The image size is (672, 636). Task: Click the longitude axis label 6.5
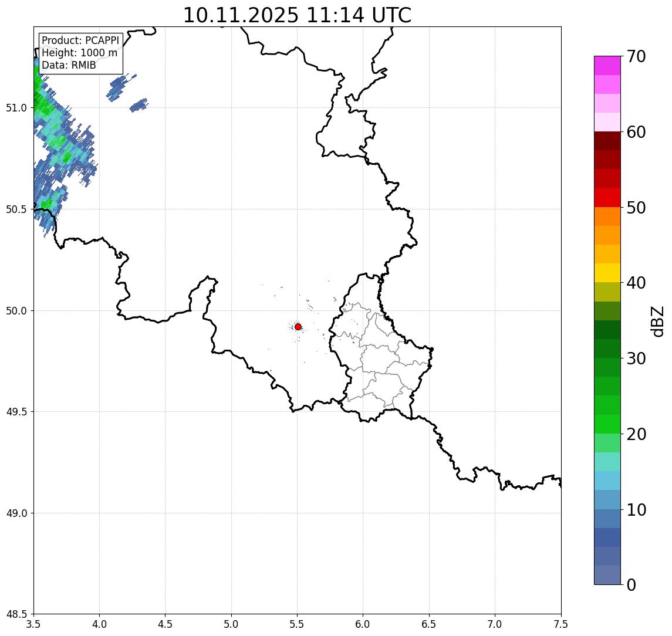pos(429,624)
